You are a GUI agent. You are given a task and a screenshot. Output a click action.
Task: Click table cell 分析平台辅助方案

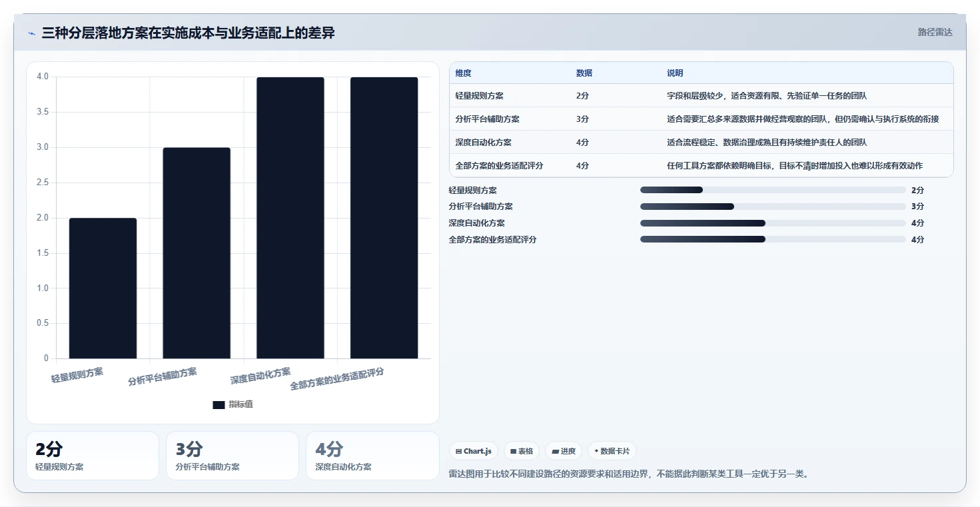[488, 119]
